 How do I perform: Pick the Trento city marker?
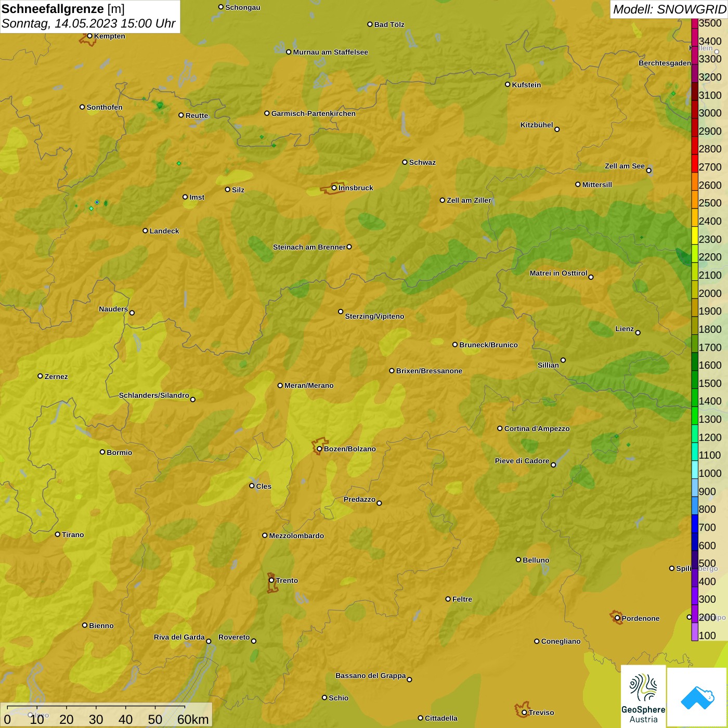(x=271, y=580)
